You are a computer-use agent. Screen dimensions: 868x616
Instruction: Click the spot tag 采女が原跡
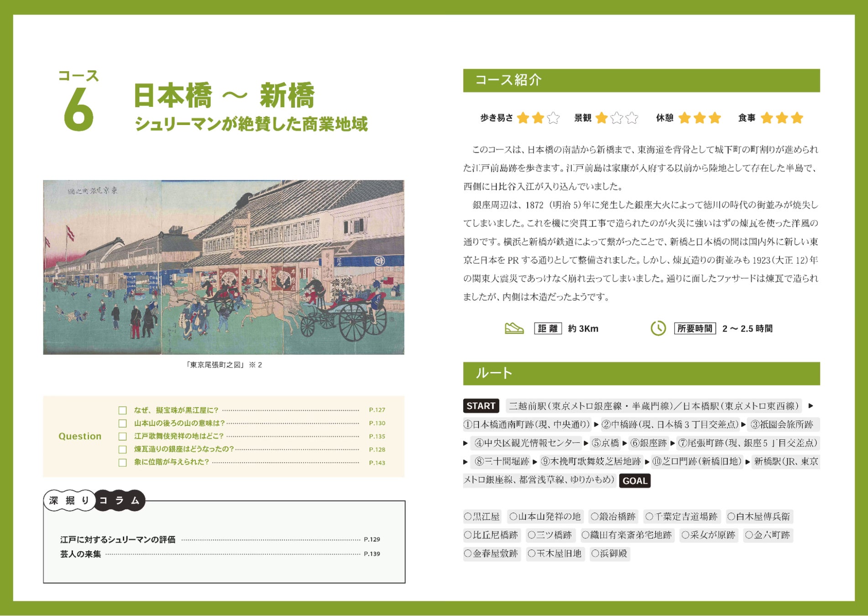(x=709, y=535)
